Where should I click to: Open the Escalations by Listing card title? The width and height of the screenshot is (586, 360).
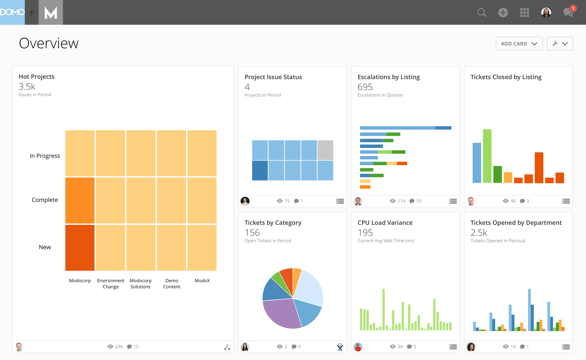point(389,77)
